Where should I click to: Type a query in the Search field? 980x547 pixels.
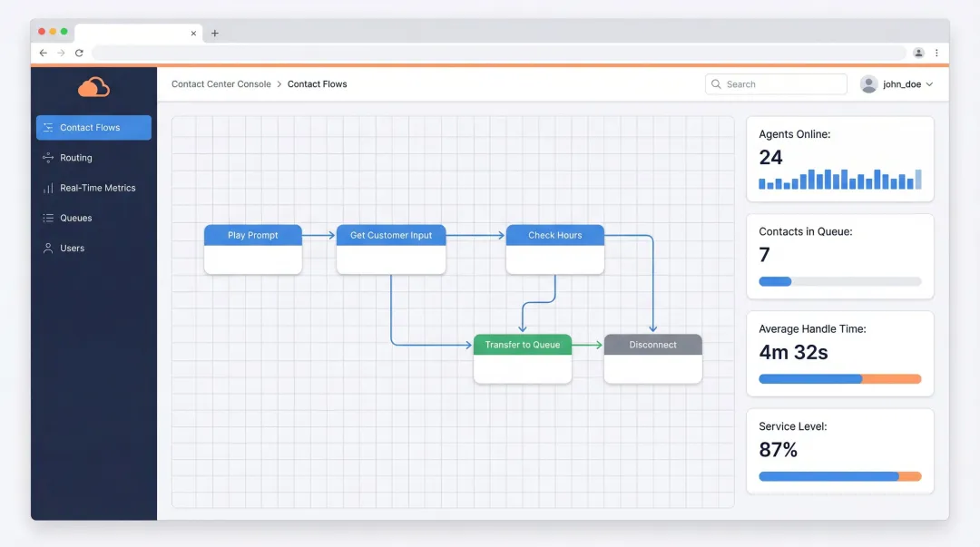[780, 83]
